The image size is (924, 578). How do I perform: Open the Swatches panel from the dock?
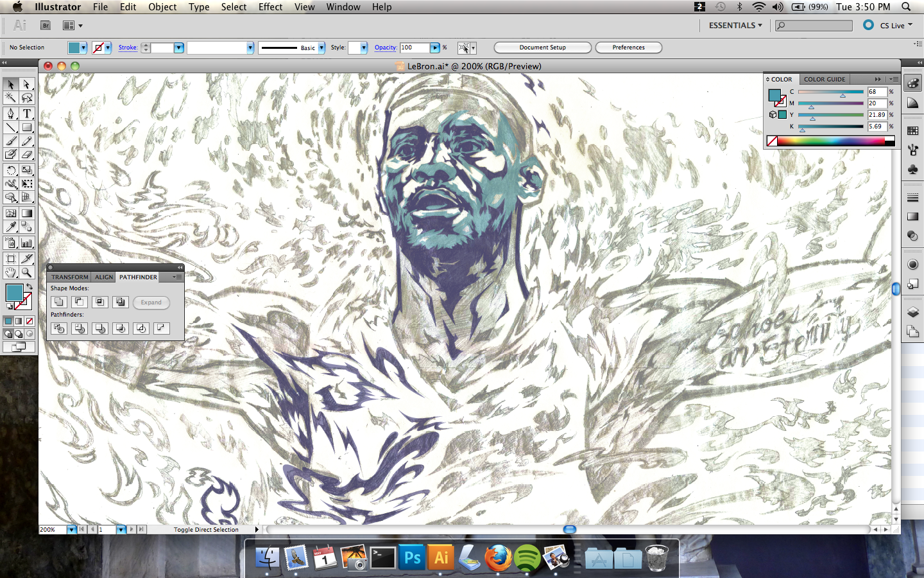click(912, 131)
